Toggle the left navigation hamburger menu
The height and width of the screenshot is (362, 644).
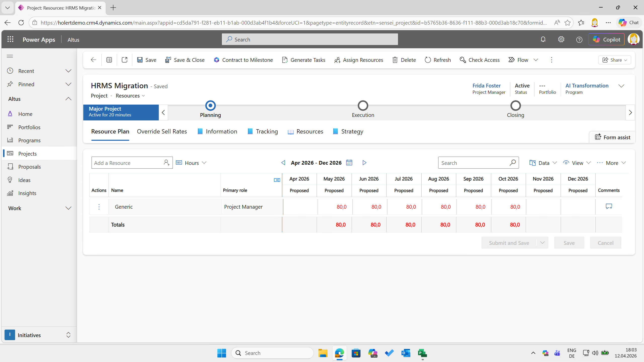(10, 56)
